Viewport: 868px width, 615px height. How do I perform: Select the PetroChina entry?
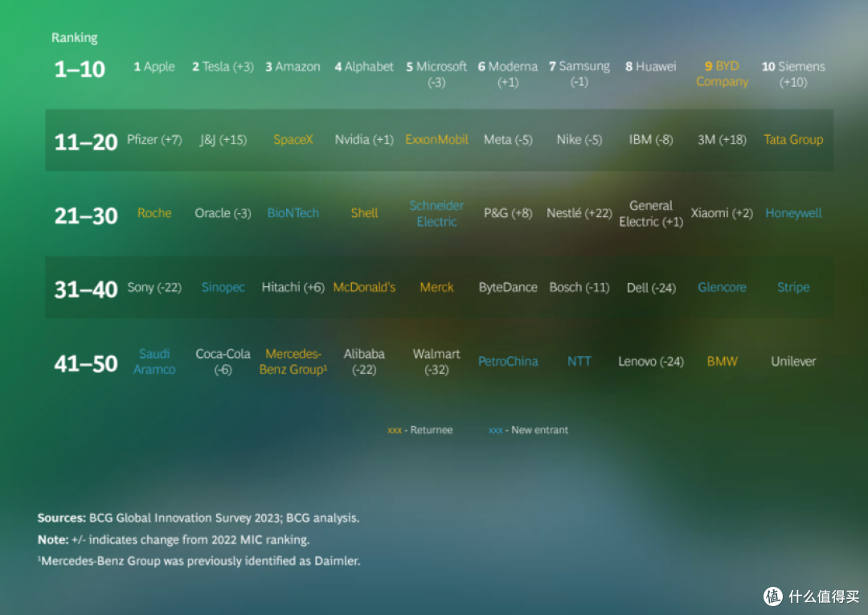coord(508,362)
